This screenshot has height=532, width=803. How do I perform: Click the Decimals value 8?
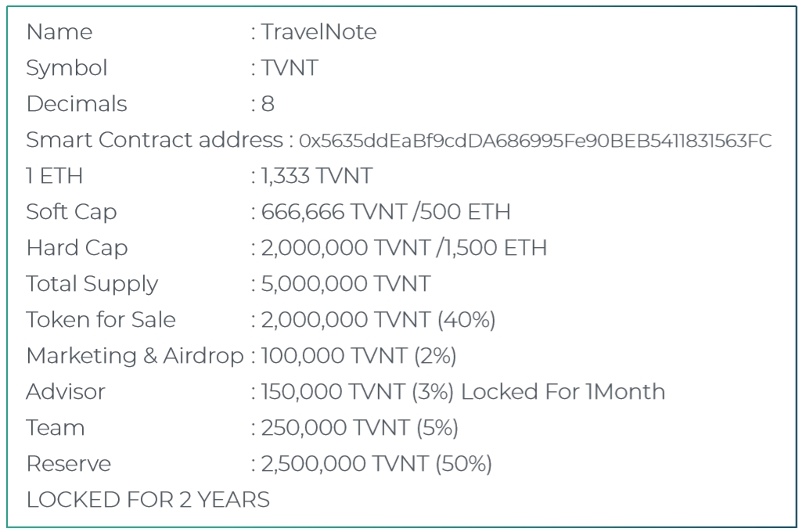click(268, 104)
